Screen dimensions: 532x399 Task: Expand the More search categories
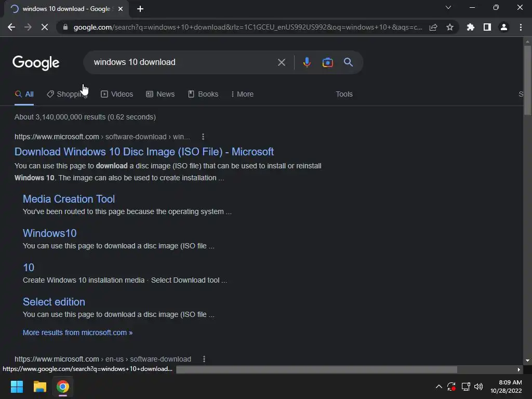[x=242, y=95]
